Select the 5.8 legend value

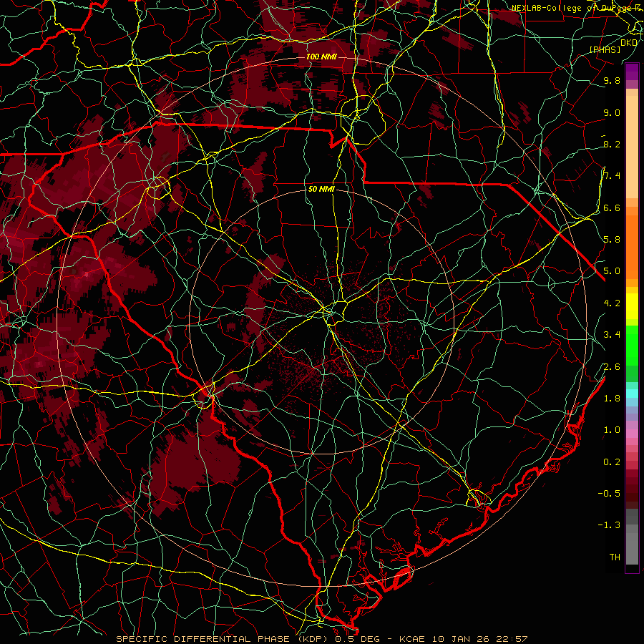[x=612, y=240]
